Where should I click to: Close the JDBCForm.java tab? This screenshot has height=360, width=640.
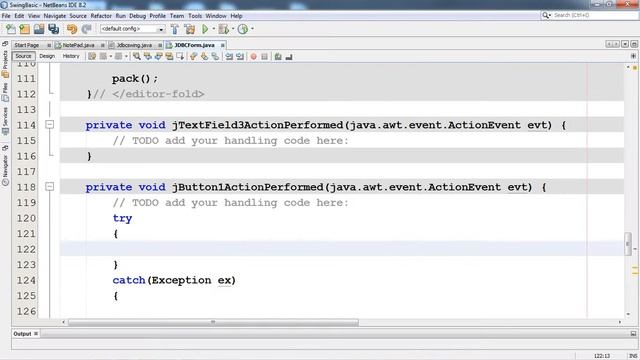tap(222, 45)
